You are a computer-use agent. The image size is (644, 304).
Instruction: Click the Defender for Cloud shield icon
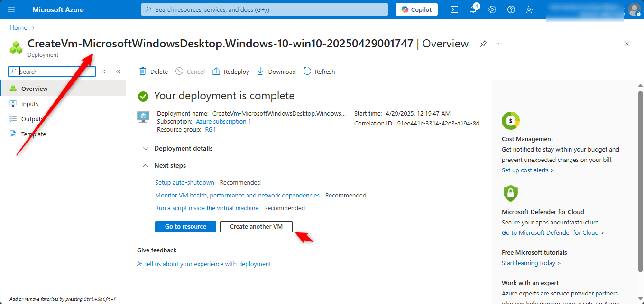point(510,193)
